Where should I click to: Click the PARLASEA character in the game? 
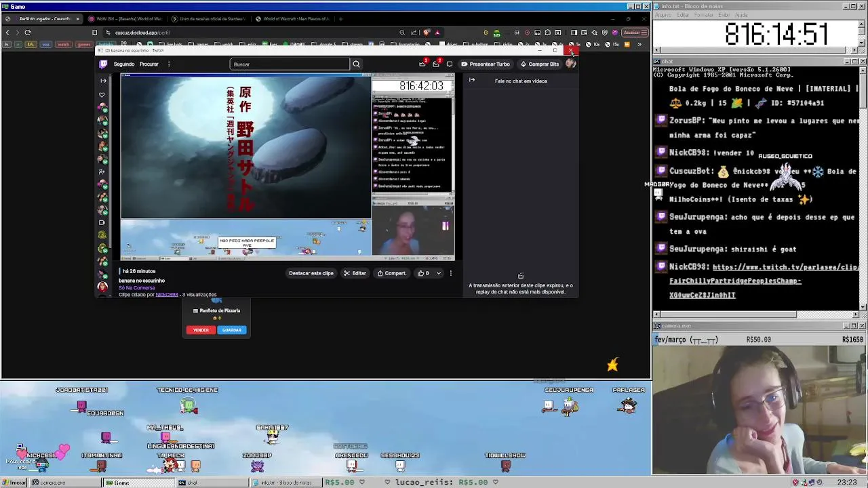point(629,406)
